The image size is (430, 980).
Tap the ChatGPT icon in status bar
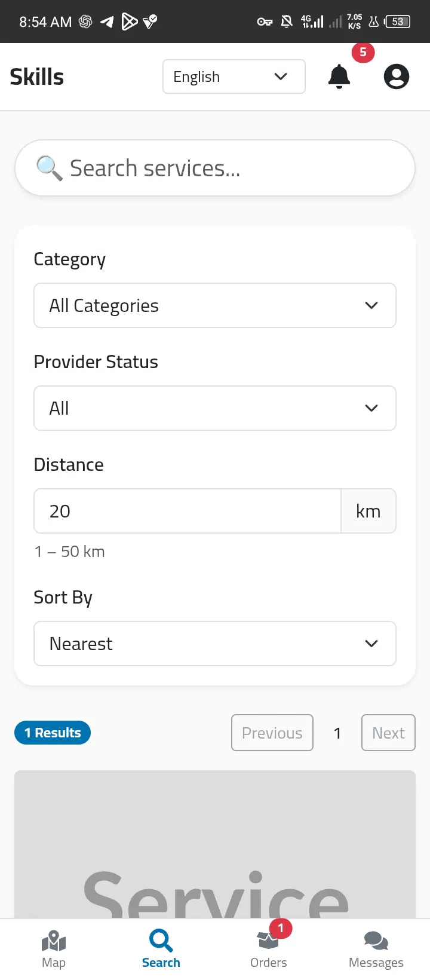click(x=85, y=22)
